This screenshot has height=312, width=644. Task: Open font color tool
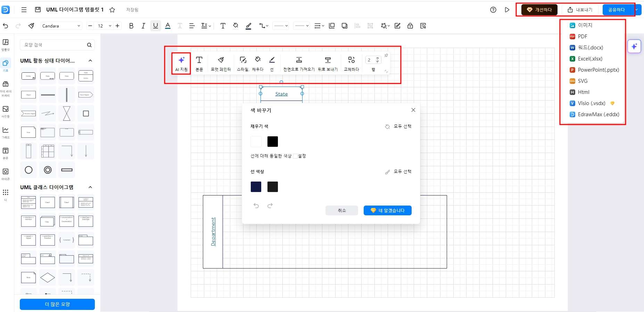(x=168, y=26)
